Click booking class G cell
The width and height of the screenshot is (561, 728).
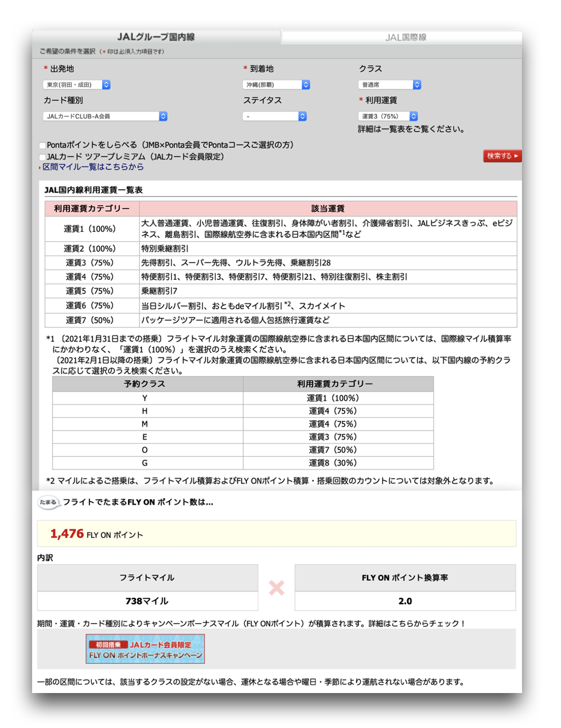click(x=147, y=463)
